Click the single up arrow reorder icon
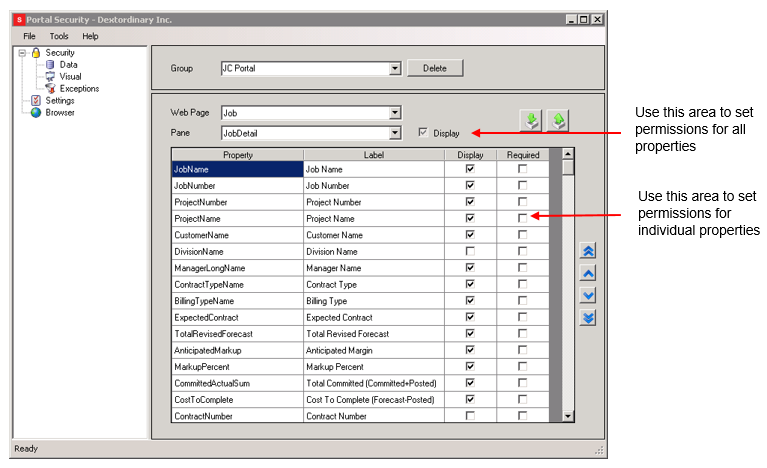 [x=588, y=273]
